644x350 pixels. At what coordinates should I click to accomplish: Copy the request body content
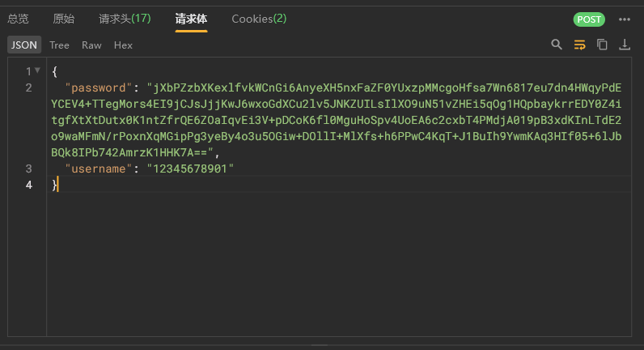click(x=602, y=45)
